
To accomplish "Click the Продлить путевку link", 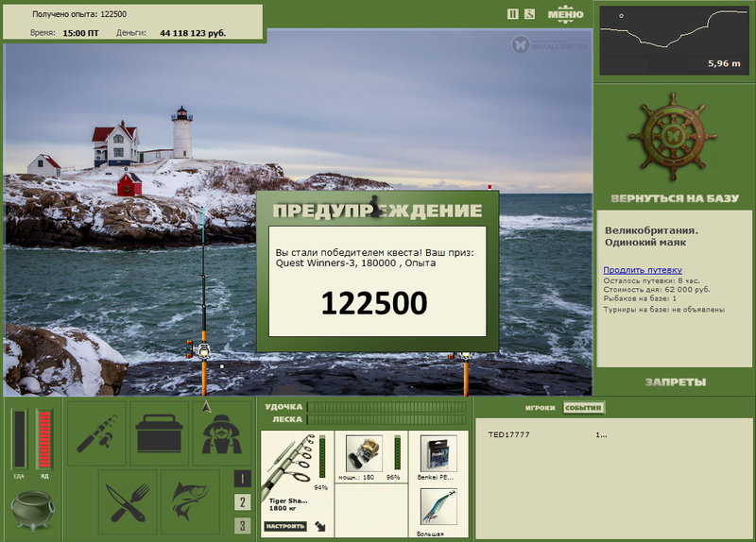I will click(x=643, y=270).
